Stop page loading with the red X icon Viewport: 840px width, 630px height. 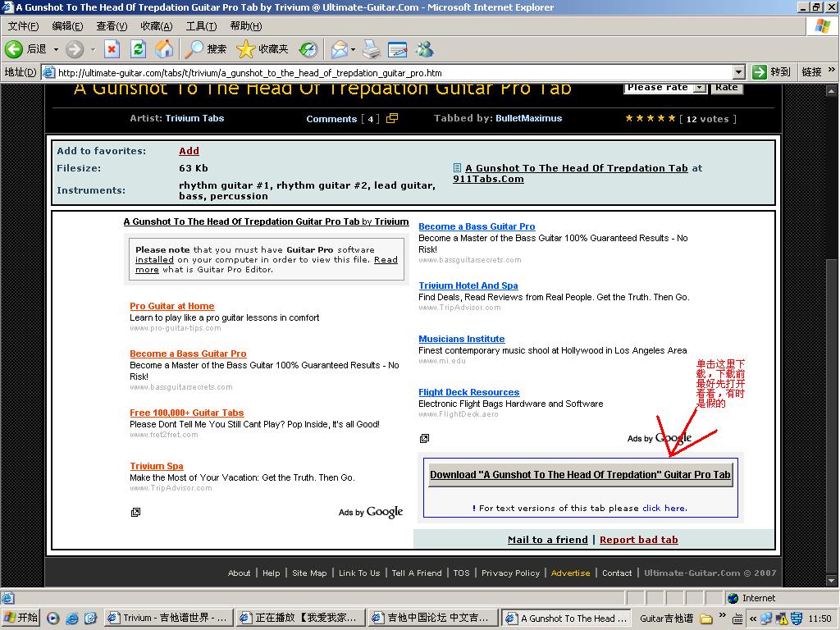click(112, 49)
